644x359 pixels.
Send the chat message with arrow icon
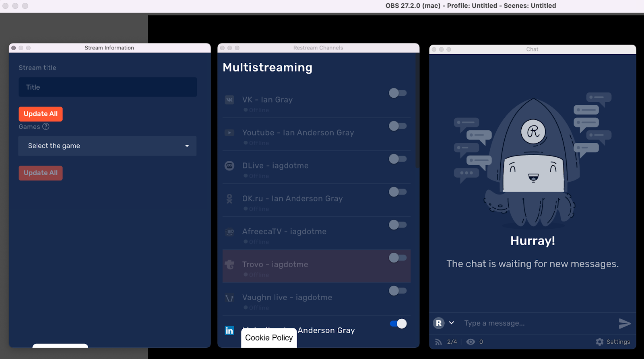[624, 323]
